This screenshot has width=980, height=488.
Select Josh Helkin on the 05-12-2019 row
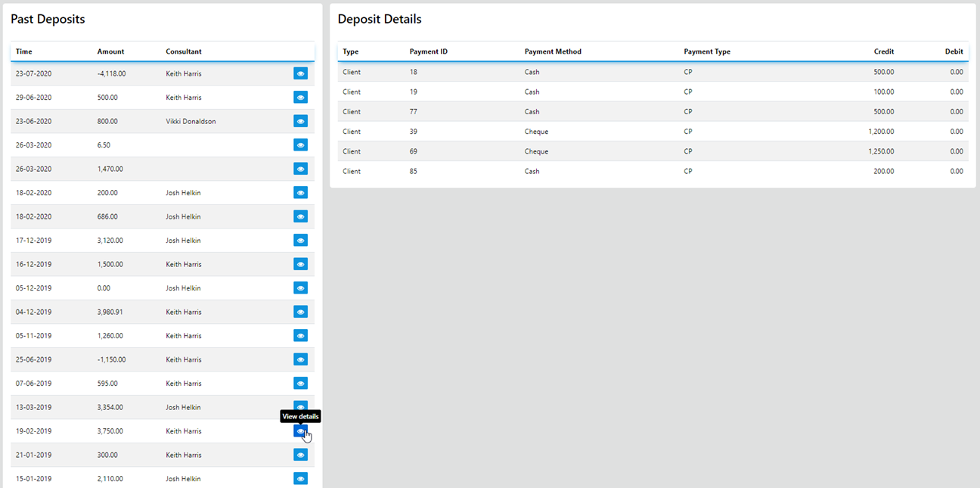[183, 288]
